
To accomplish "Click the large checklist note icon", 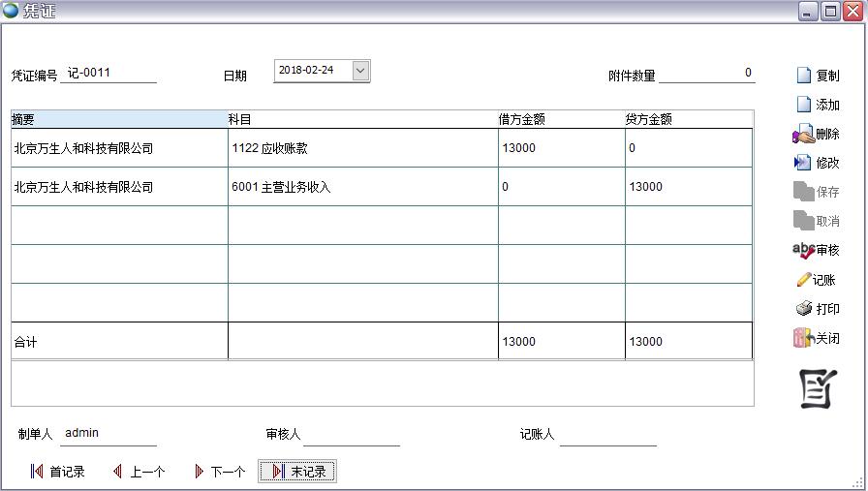I will click(x=816, y=388).
